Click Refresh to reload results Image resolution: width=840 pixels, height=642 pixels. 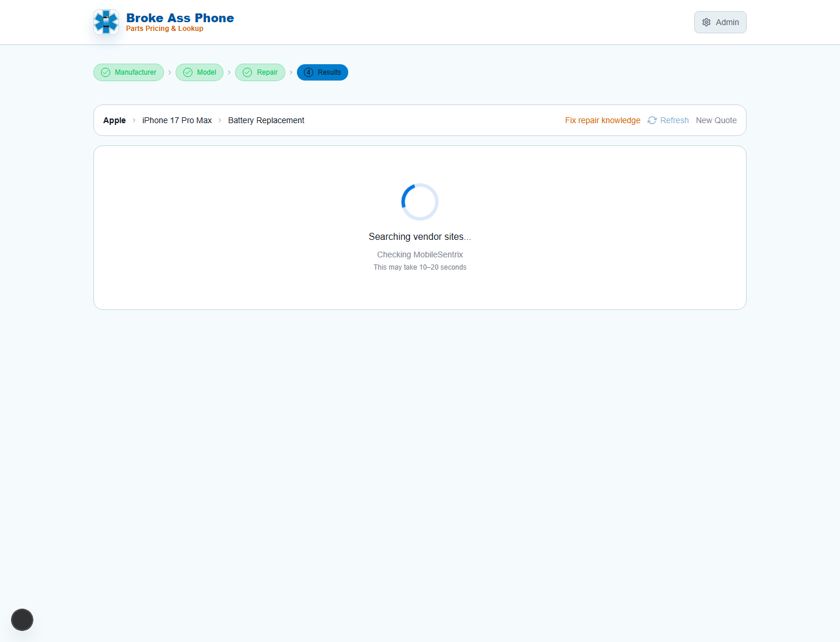pos(668,120)
